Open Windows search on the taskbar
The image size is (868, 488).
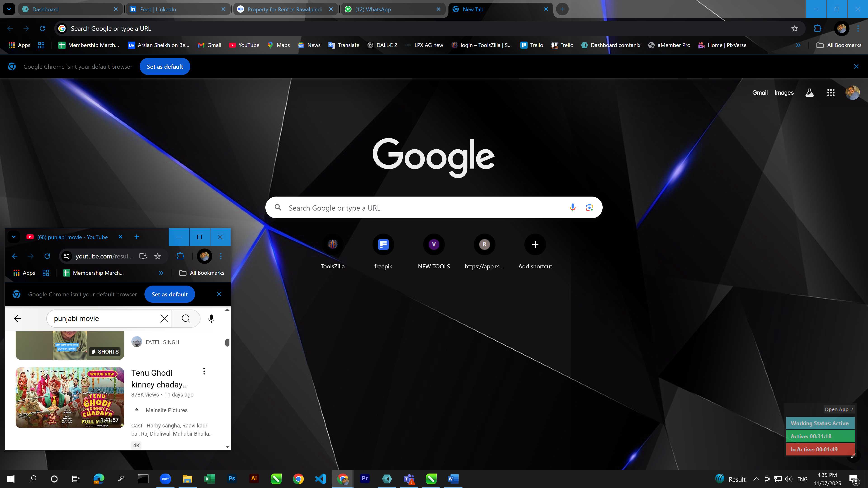[x=32, y=479]
